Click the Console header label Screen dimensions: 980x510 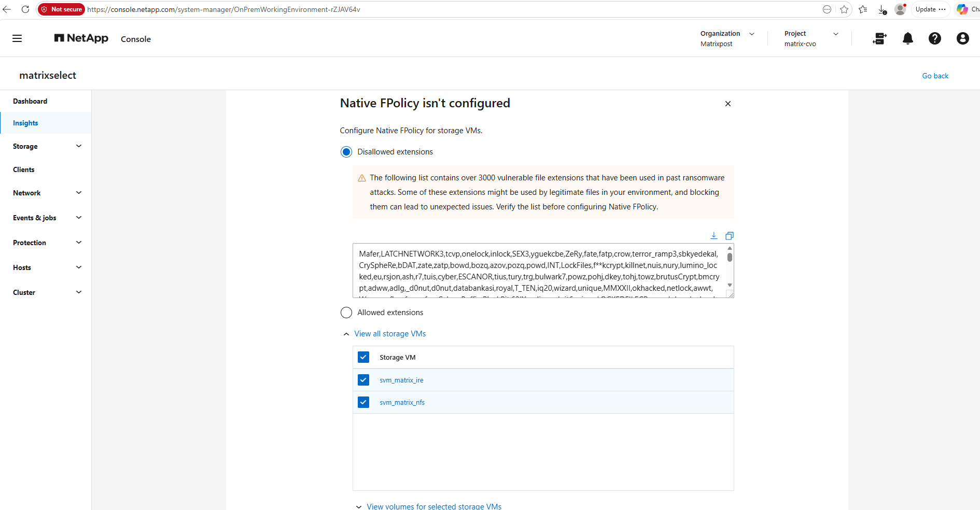coord(136,39)
